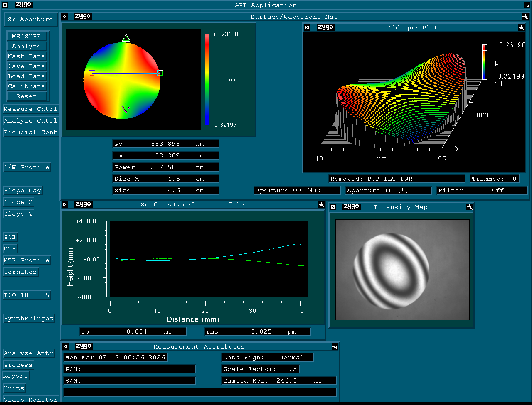Click pin icon on Surface/Wavefront Profile title bar

pos(321,204)
